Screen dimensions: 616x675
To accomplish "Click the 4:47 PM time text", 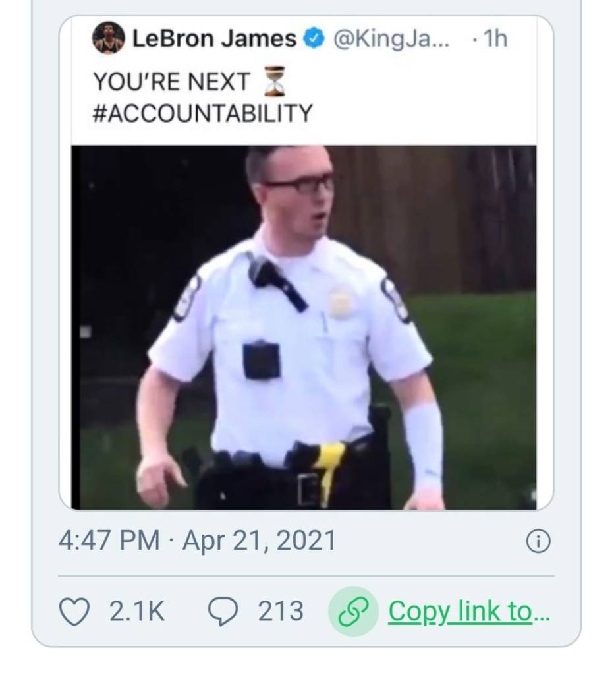I will coord(109,541).
